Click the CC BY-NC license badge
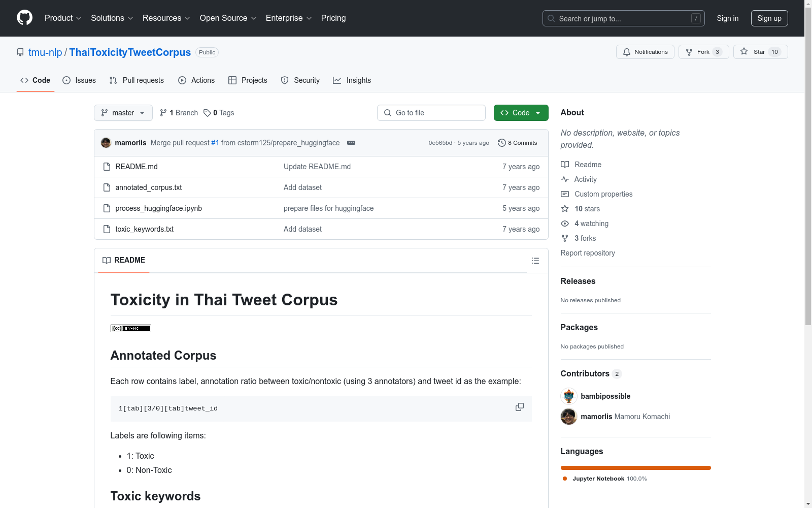 click(x=131, y=328)
